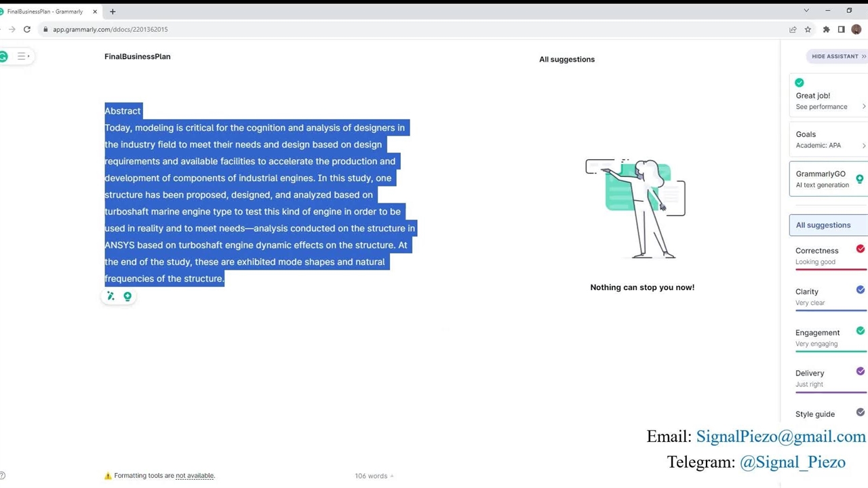
Task: Open the browser side panel icon
Action: 841,29
